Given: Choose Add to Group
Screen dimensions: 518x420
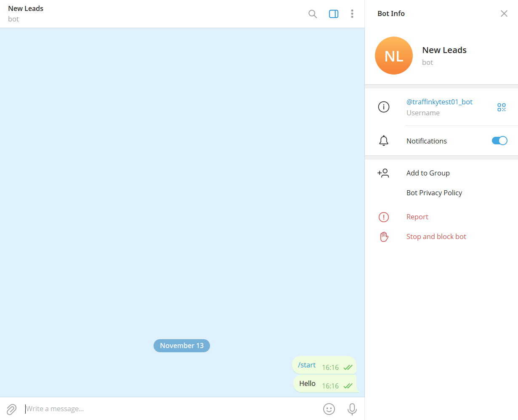Looking at the screenshot, I should click(x=428, y=173).
